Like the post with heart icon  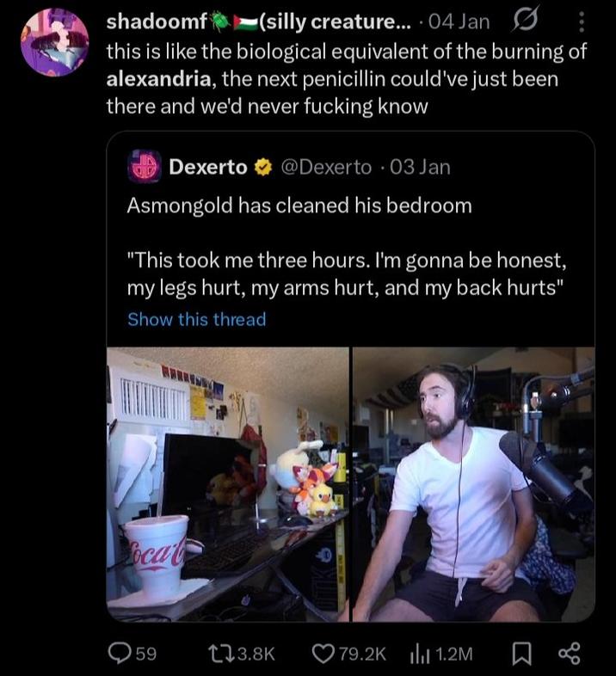324,654
